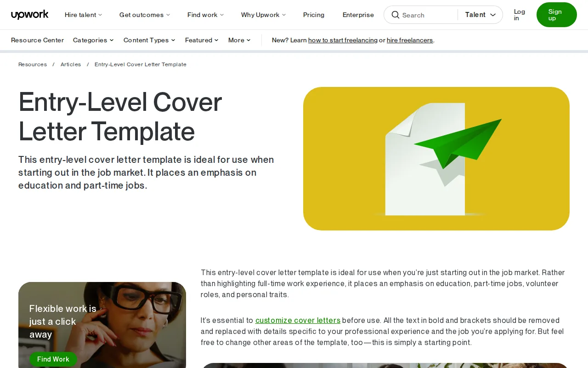588x368 pixels.
Task: Expand the Why Upwork menu
Action: [264, 15]
